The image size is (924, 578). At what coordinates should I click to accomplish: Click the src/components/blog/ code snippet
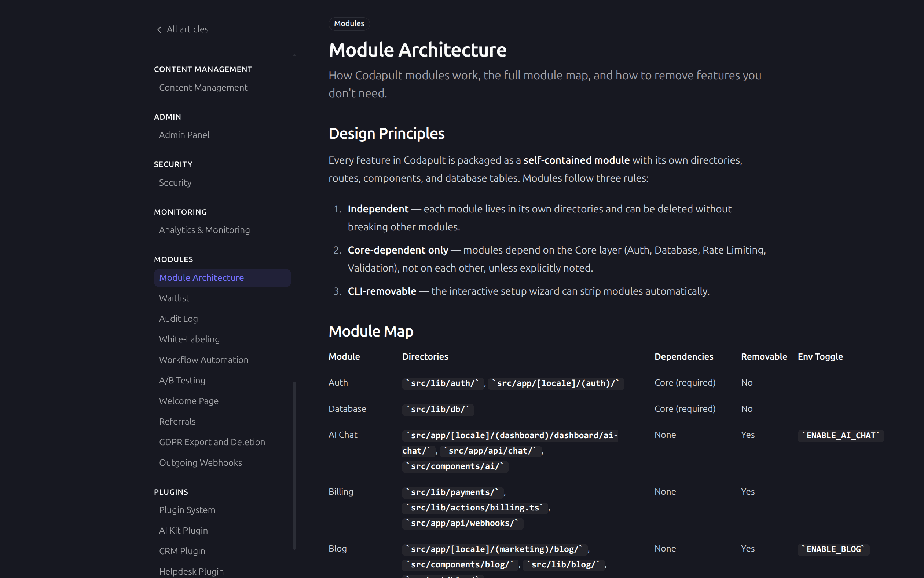click(460, 565)
